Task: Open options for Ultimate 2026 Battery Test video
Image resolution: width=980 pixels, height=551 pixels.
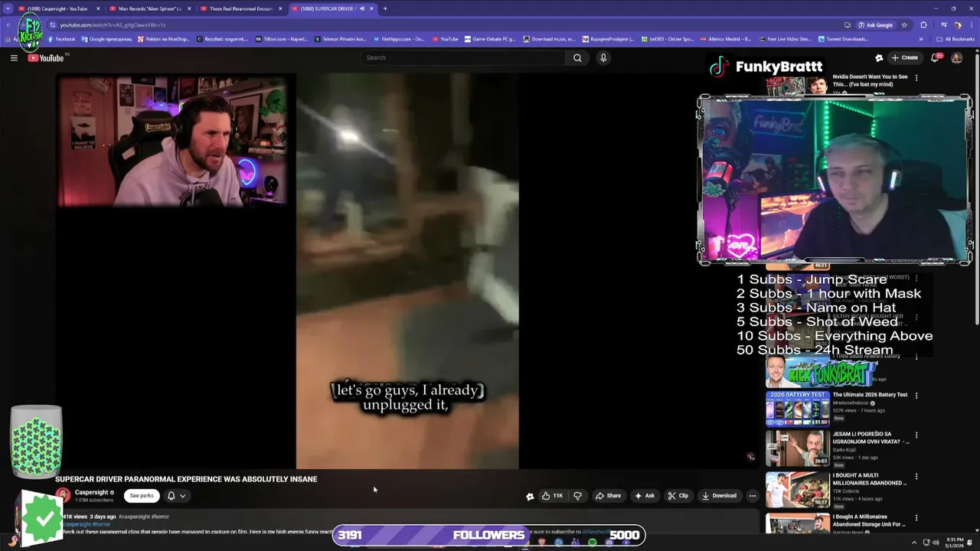Action: 916,396
